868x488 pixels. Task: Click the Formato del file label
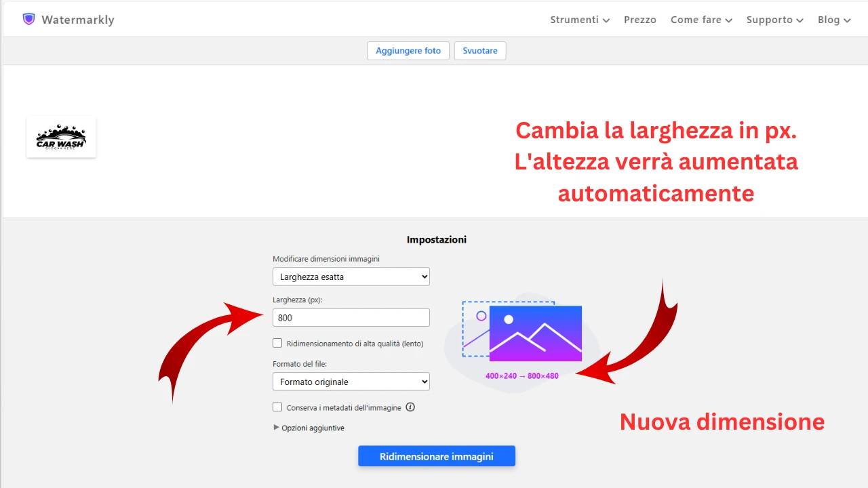pyautogui.click(x=300, y=364)
